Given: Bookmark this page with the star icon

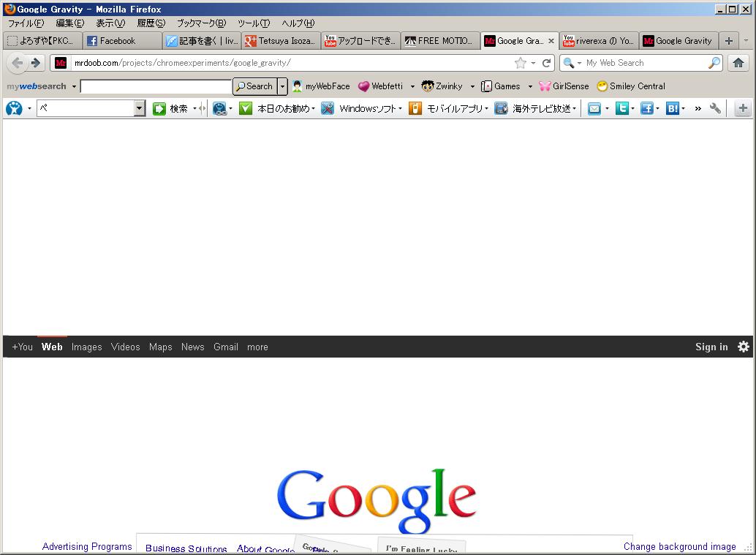Looking at the screenshot, I should pyautogui.click(x=521, y=63).
